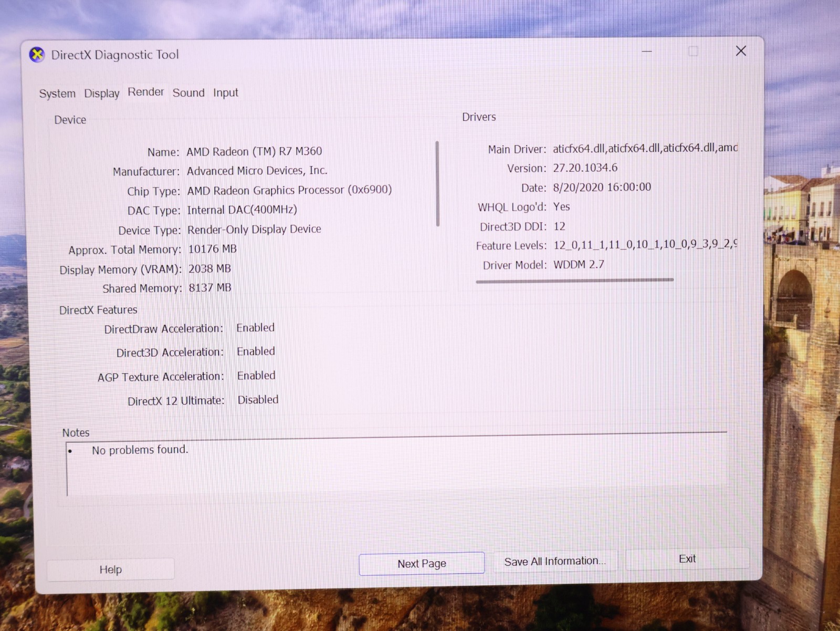
Task: Open the Input tab
Action: tap(226, 92)
